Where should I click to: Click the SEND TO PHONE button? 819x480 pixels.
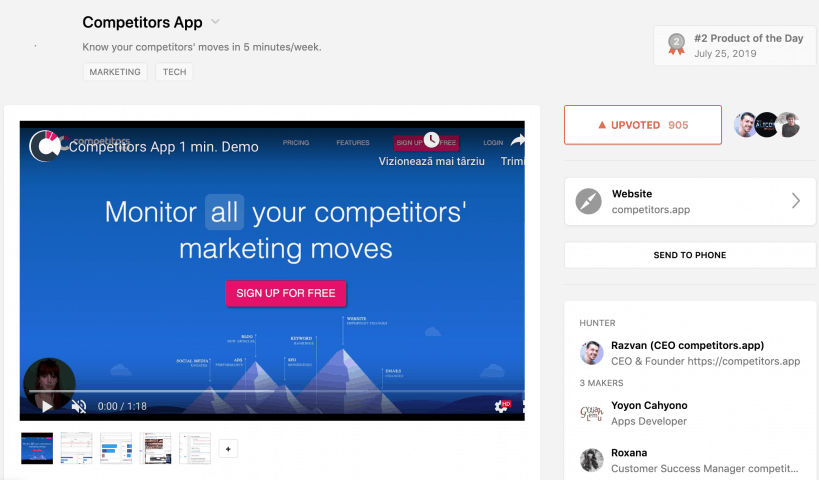tap(690, 255)
